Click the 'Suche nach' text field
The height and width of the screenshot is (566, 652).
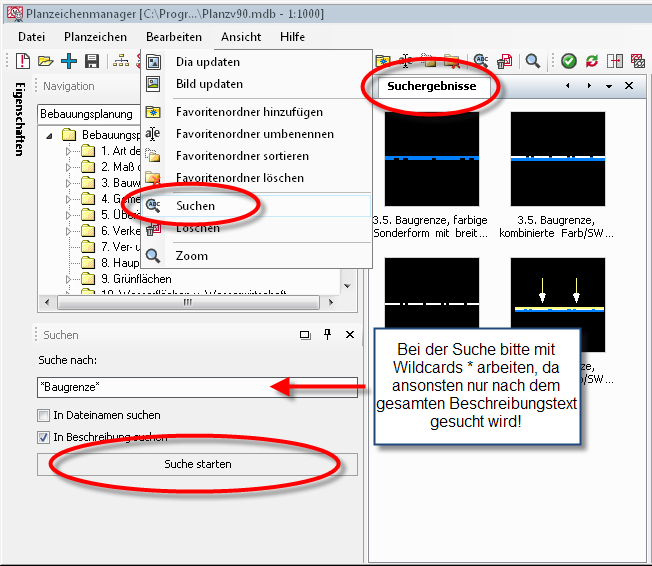pos(197,387)
